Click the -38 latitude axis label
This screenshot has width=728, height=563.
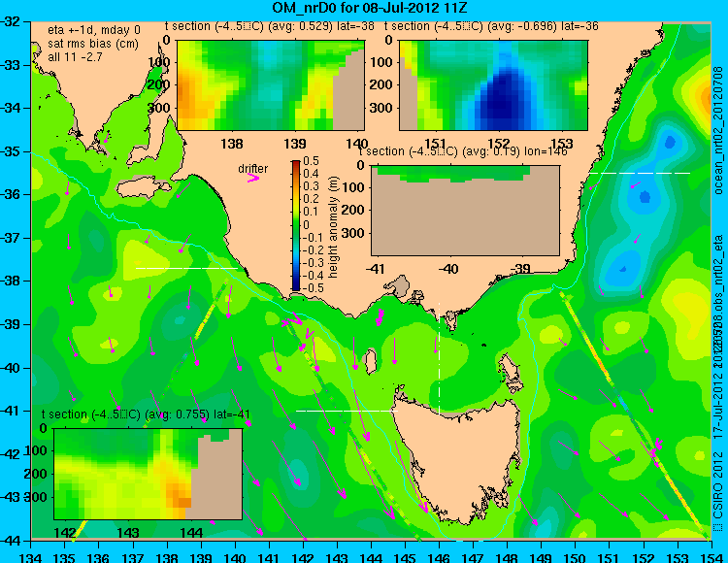coord(11,281)
